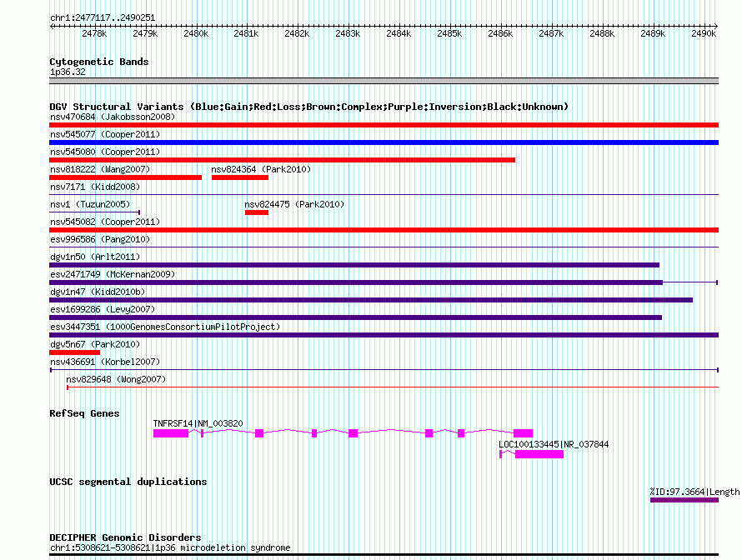
Task: Select the red bar under nsv824364 Park2010
Action: tap(240, 177)
